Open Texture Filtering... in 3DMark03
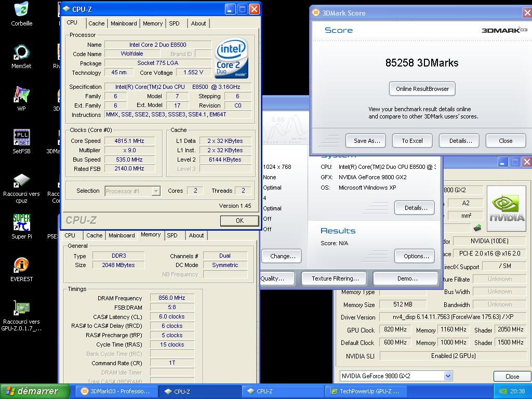Image resolution: width=532 pixels, height=399 pixels. tap(334, 278)
